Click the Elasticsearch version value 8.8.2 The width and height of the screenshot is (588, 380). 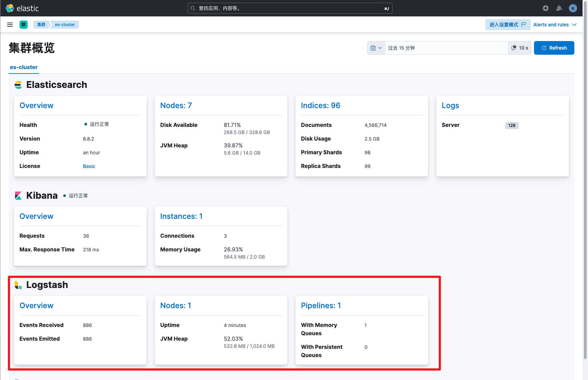88,139
